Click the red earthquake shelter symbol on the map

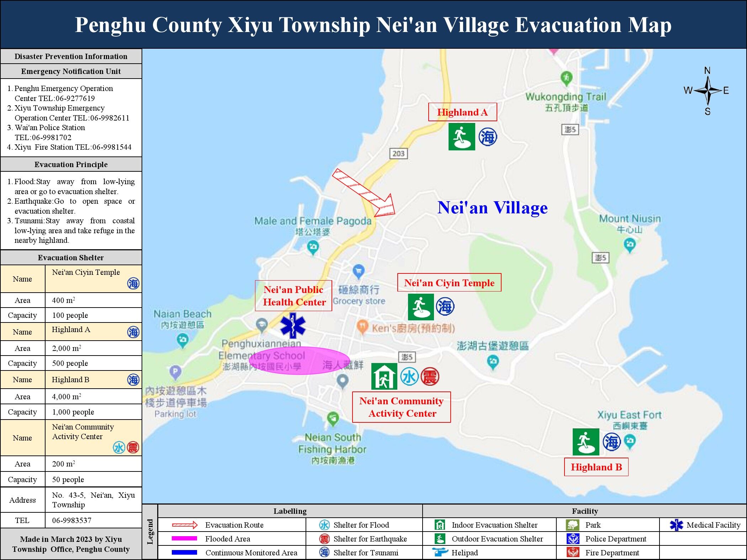[430, 377]
